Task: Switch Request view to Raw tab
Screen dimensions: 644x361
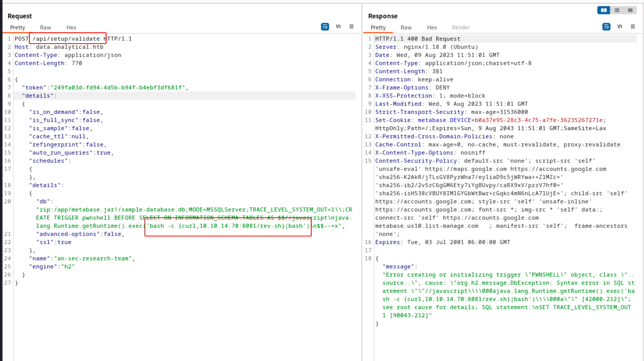Action: pos(45,27)
